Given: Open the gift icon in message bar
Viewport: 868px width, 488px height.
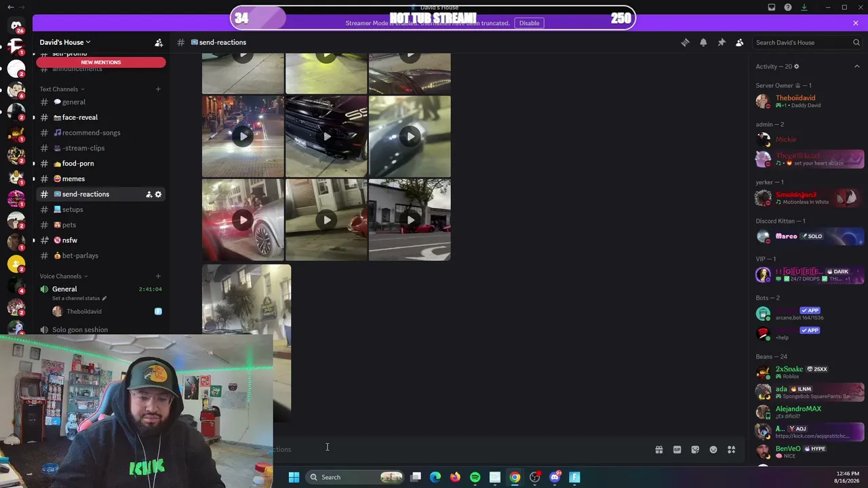Looking at the screenshot, I should tap(658, 449).
